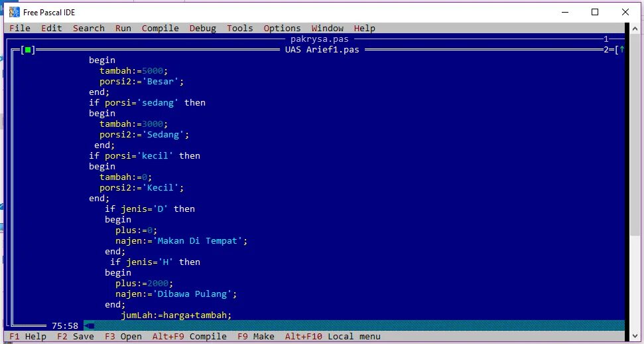Click the Free Pascal IDE title icon
Screen dimensions: 644x344
(15, 13)
